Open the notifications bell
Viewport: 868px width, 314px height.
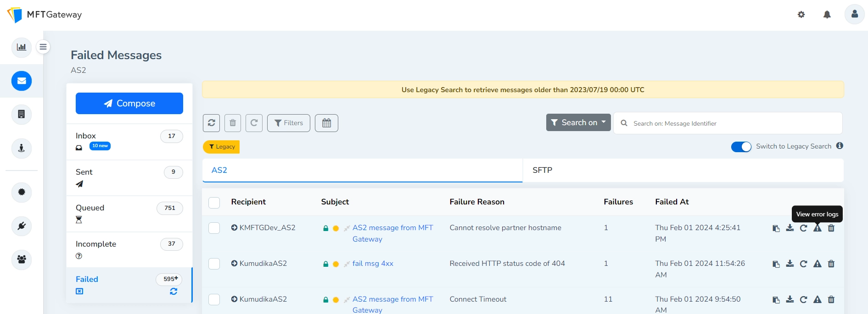click(827, 15)
